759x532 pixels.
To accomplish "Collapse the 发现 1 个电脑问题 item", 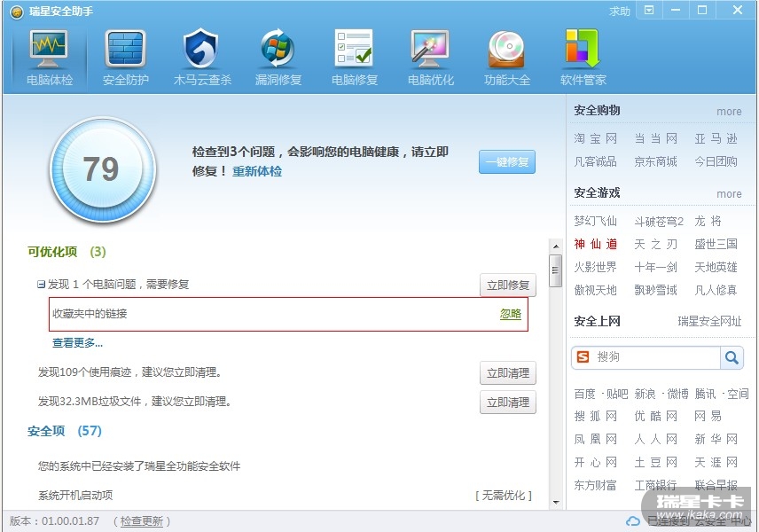I will click(x=41, y=284).
